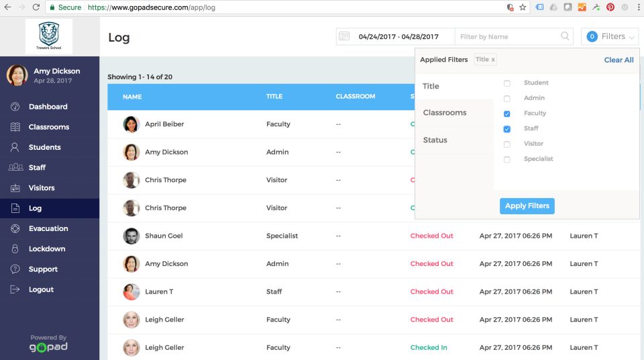This screenshot has width=644, height=360.
Task: Click 'Showing 1- 14 of 20' text
Action: tap(140, 77)
